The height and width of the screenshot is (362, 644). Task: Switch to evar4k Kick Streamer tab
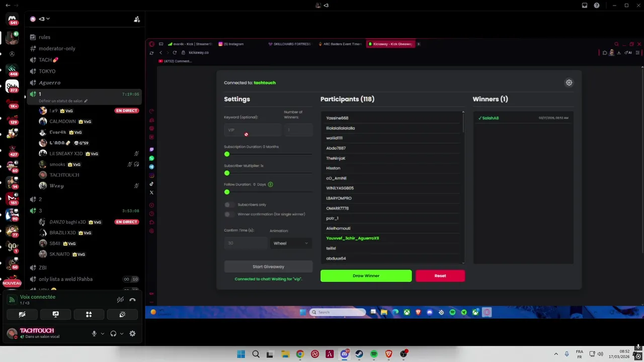tap(190, 44)
